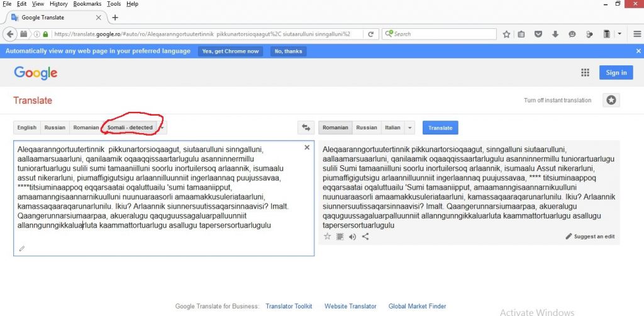The height and width of the screenshot is (316, 644).
Task: Click 'Yes, get Chrome now' button
Action: (230, 52)
